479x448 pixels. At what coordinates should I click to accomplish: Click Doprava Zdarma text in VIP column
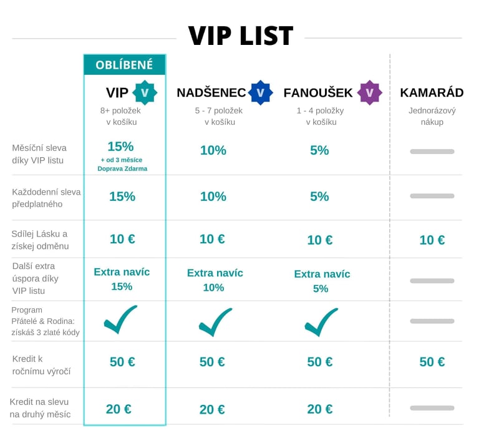coord(122,168)
